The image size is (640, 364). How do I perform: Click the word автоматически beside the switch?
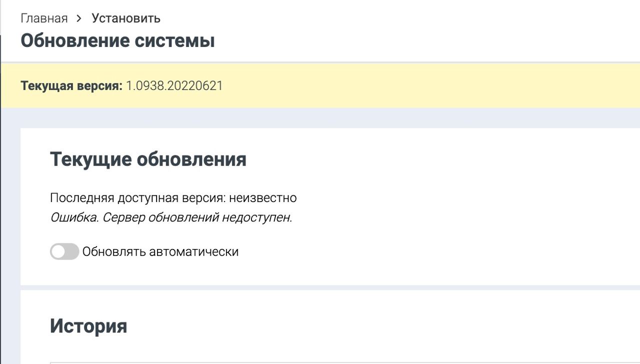193,251
